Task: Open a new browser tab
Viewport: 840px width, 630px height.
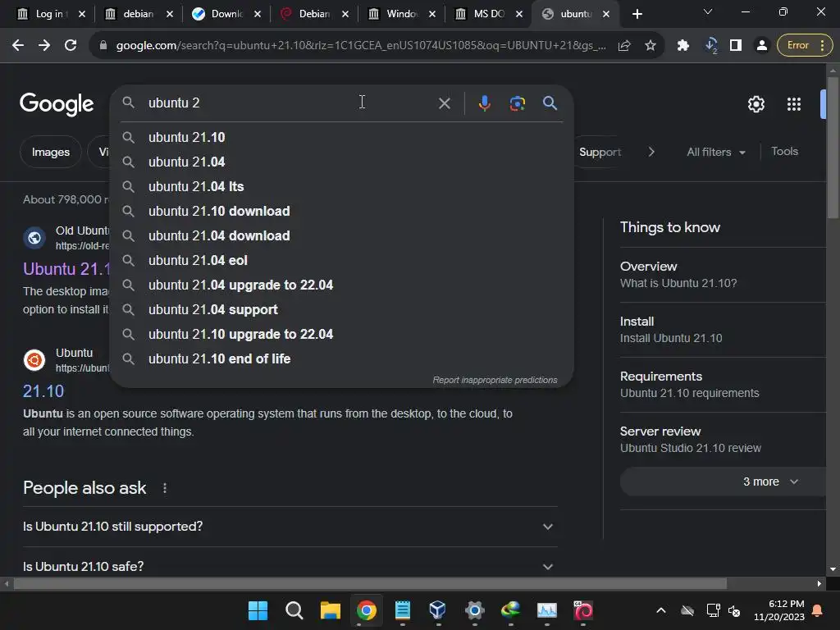Action: click(637, 14)
